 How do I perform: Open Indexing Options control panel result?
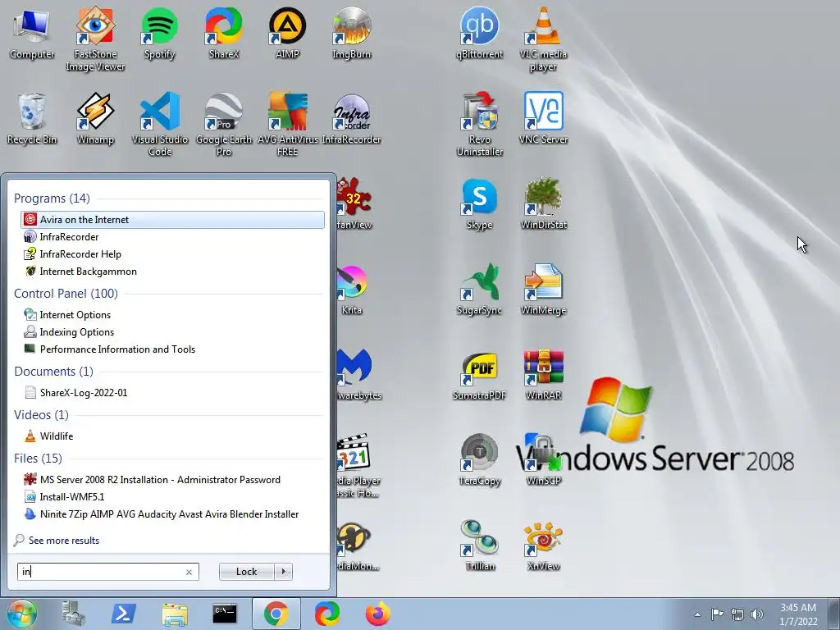172,332
